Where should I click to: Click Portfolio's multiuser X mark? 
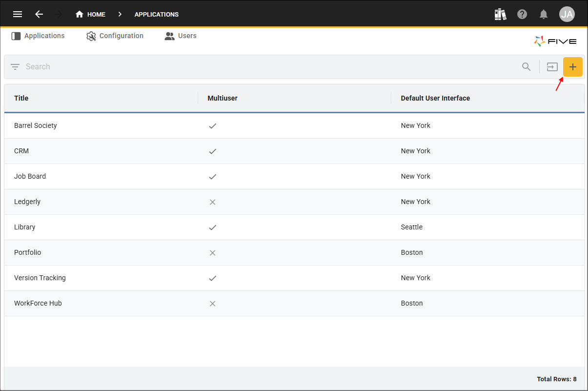pos(213,253)
